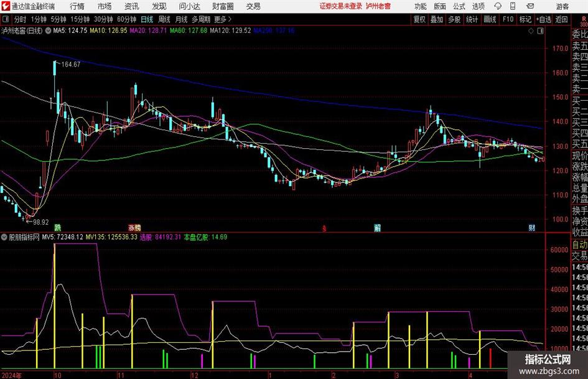Open the mobile phone icon
Image resolution: width=588 pixels, height=379 pixels.
coord(513,6)
